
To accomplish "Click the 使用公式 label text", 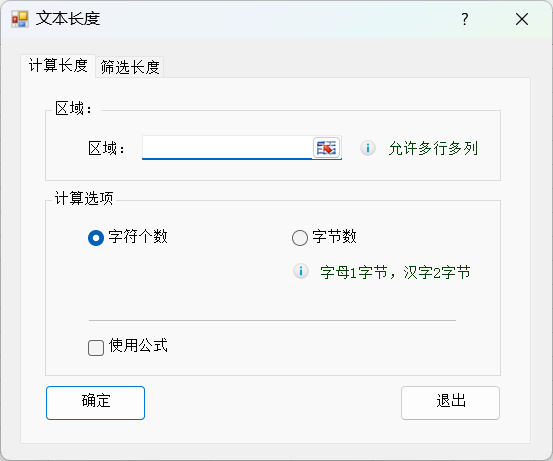I will [x=138, y=345].
